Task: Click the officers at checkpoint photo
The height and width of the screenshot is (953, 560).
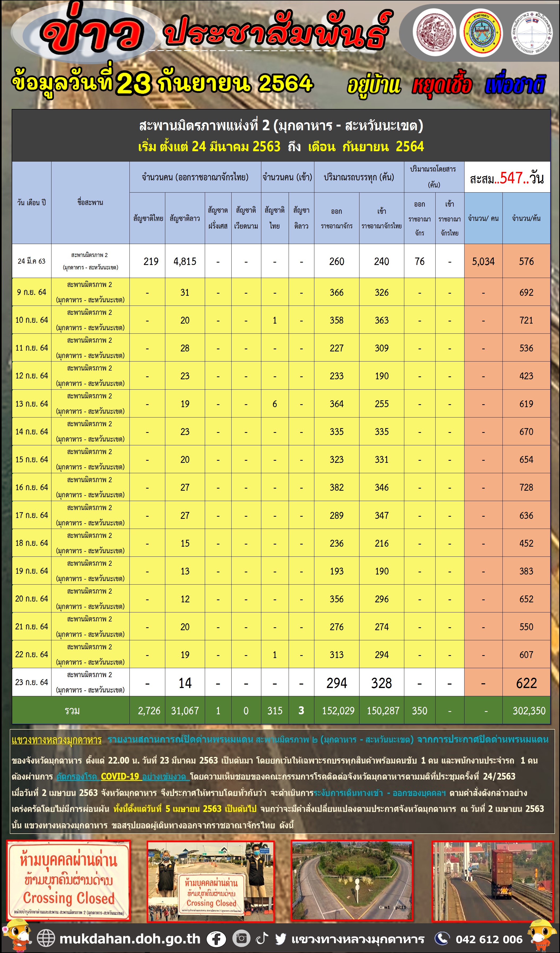Action: (211, 882)
